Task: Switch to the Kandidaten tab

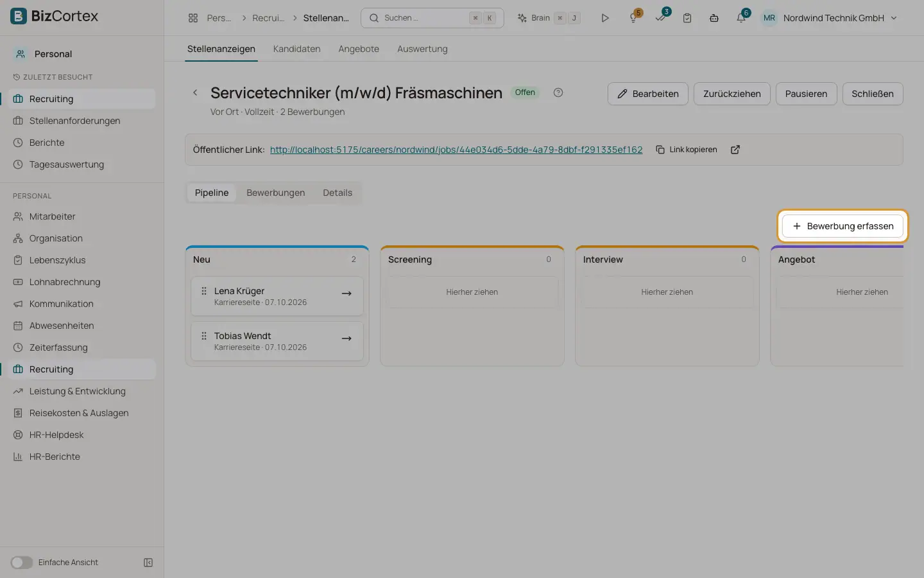Action: click(296, 49)
